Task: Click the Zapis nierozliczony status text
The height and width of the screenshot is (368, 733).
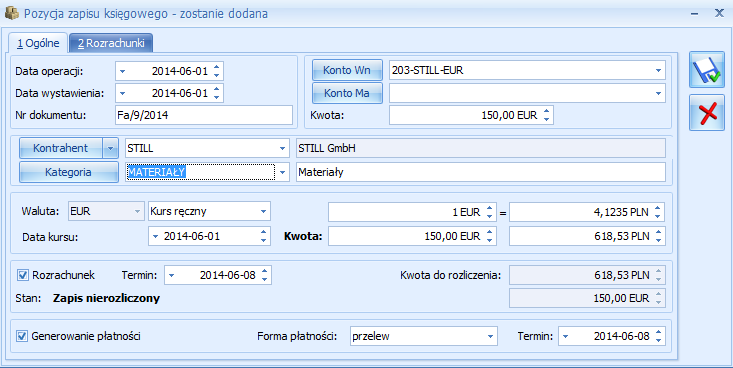Action: tap(107, 298)
